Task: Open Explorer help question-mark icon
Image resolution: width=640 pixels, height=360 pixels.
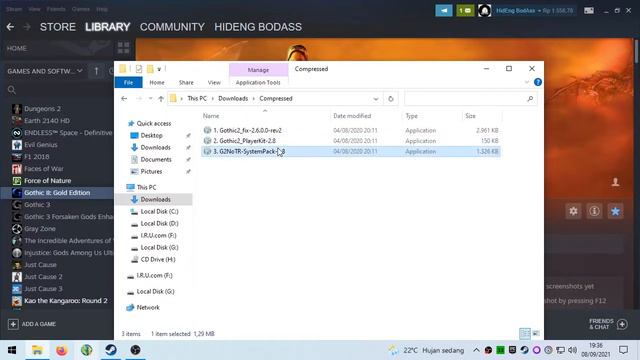Action: (x=538, y=82)
